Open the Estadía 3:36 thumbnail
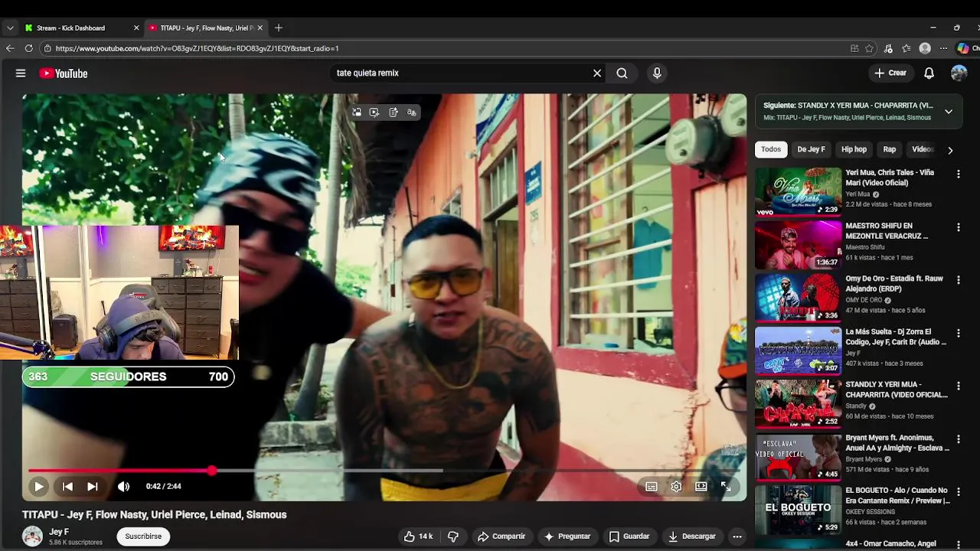The width and height of the screenshot is (980, 551). pos(798,298)
